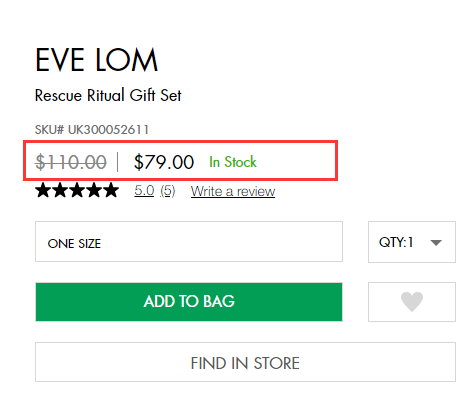Click the second star in rating
This screenshot has height=410, width=475.
(x=60, y=190)
